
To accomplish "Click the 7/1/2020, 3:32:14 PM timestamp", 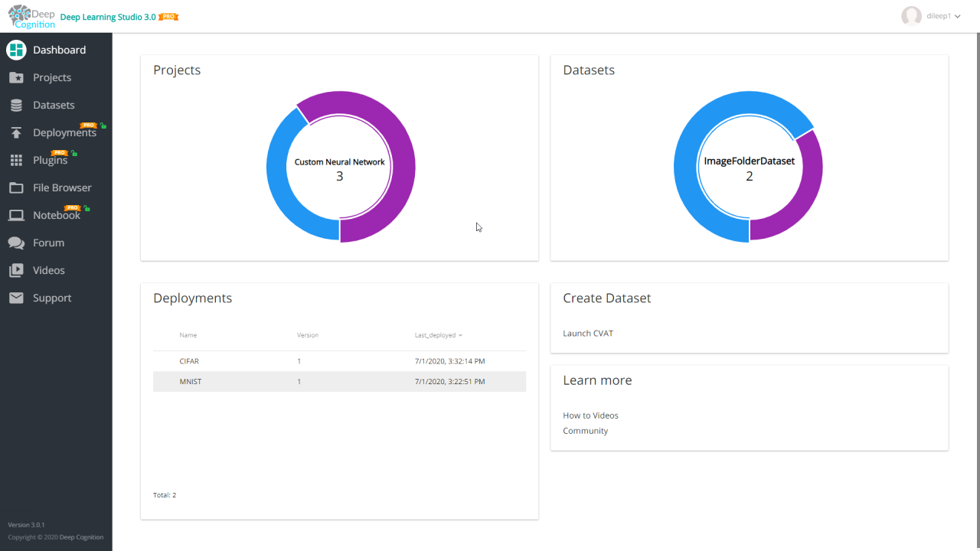I will [450, 361].
